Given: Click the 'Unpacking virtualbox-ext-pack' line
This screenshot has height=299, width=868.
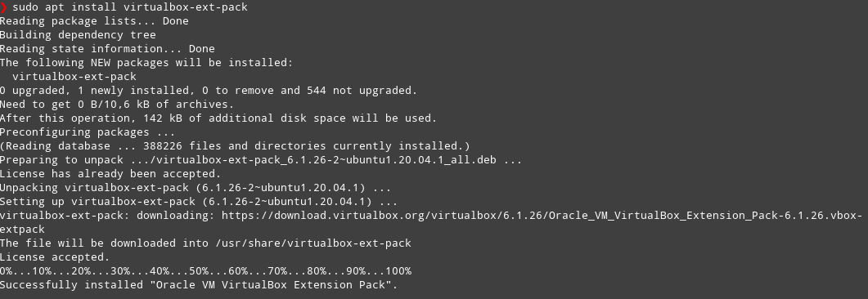Looking at the screenshot, I should [196, 188].
